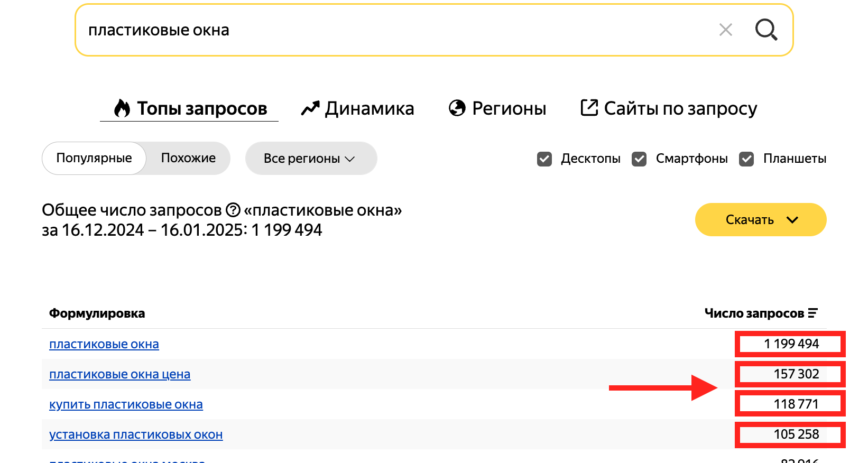Click the Общее число запросов heading text
The image size is (868, 463).
tap(132, 210)
